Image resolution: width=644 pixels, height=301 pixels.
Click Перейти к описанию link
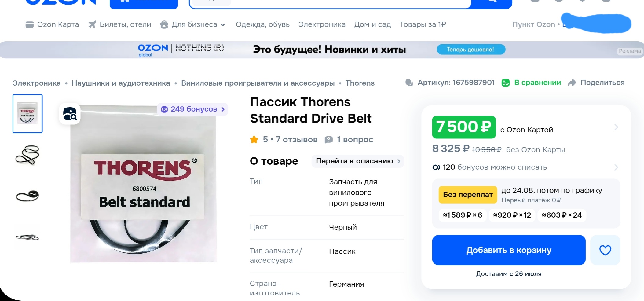pos(358,161)
